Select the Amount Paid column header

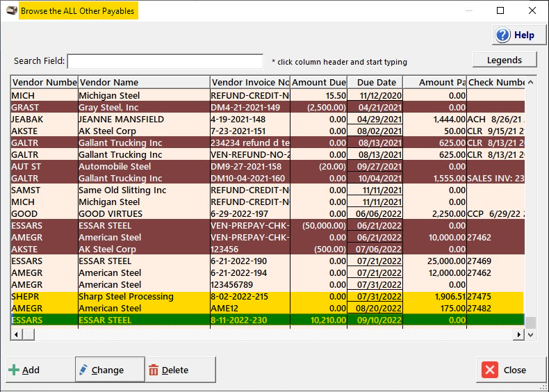[434, 82]
